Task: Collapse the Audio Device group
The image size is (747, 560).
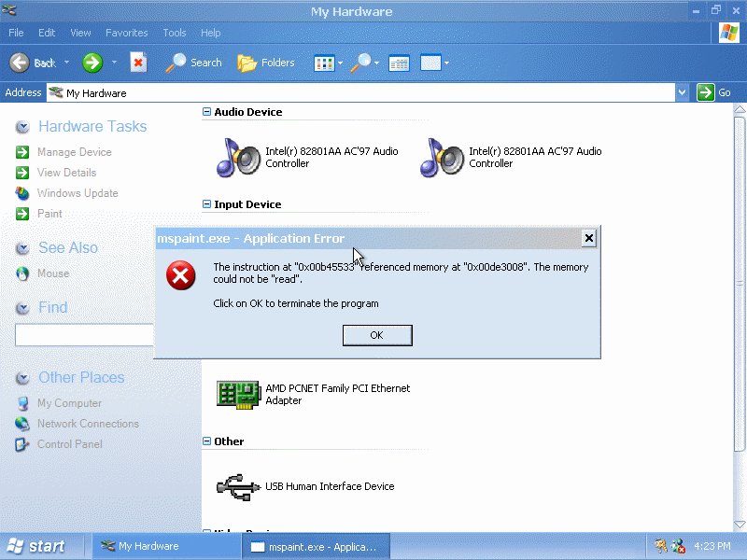Action: pyautogui.click(x=206, y=111)
